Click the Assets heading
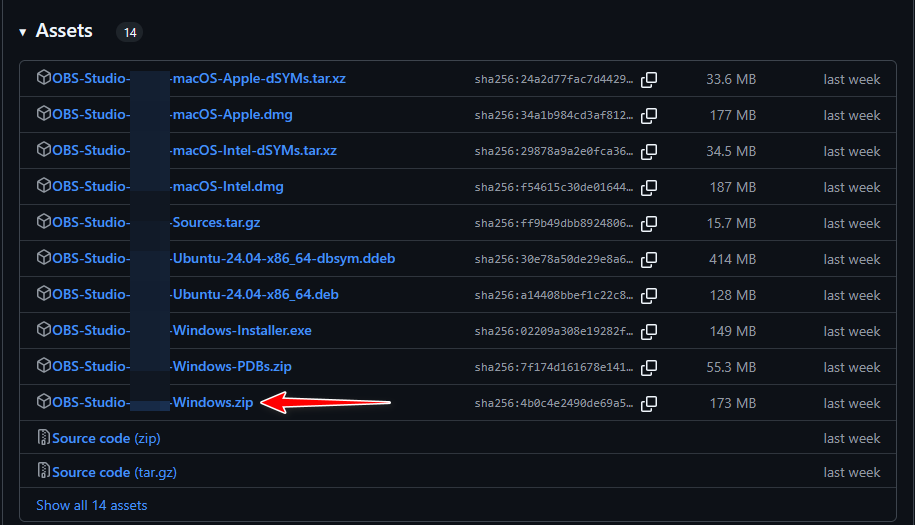 coord(64,31)
